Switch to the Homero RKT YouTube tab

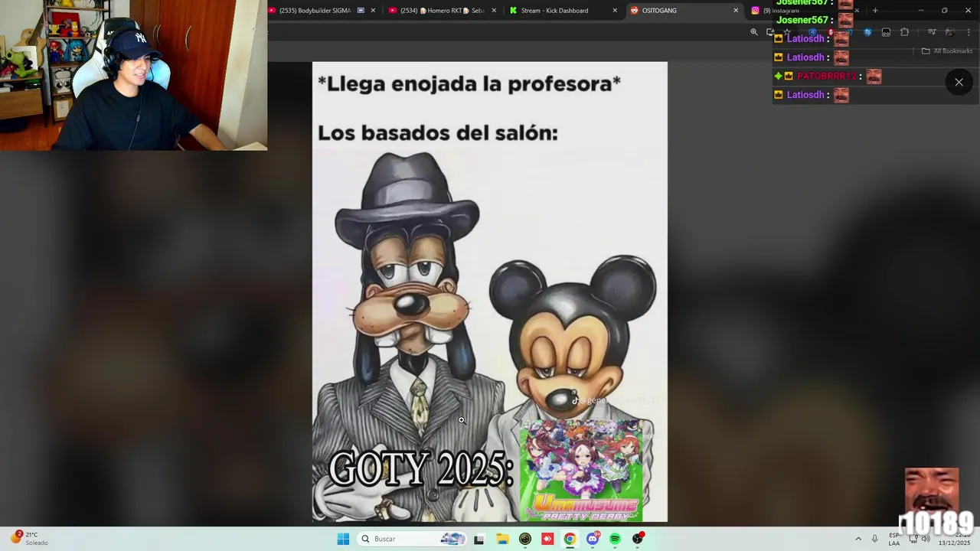click(x=443, y=11)
